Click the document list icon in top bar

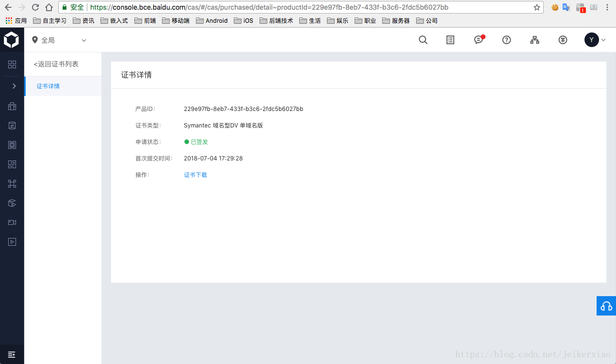click(450, 40)
